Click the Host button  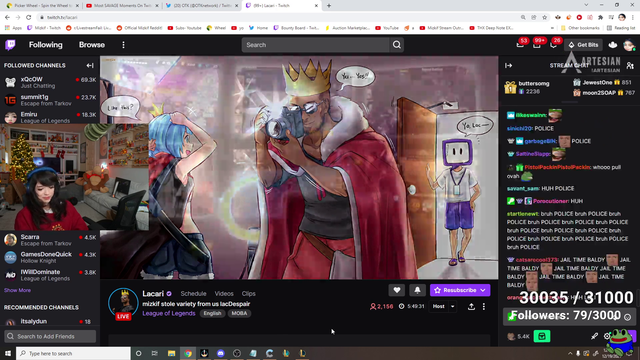(x=439, y=307)
